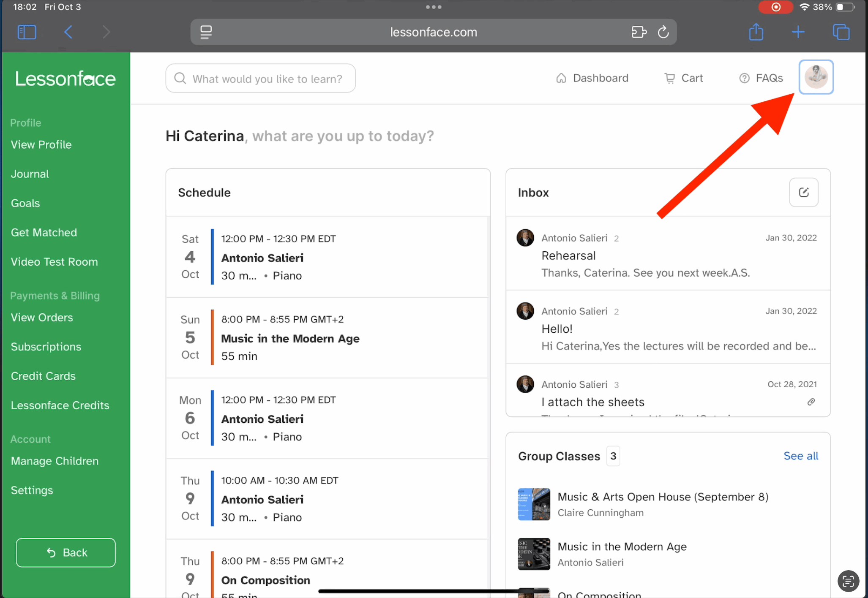Viewport: 868px width, 598px height.
Task: Open the attachment paperclip on sheets message
Action: click(811, 402)
